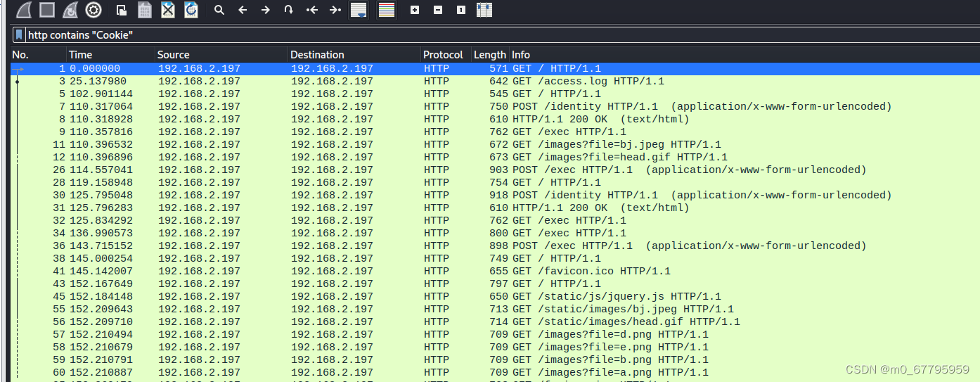The width and height of the screenshot is (980, 382).
Task: Reset text to normal size icon
Action: 461,10
